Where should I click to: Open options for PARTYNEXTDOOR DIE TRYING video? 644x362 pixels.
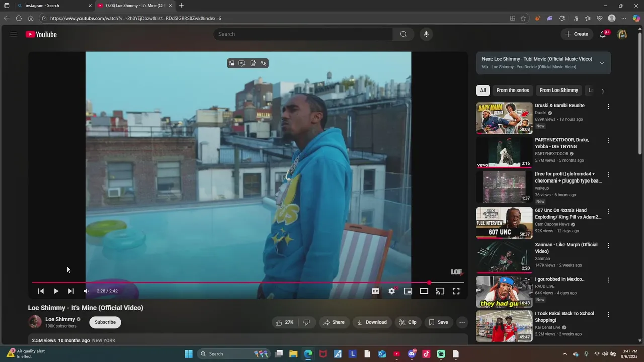(608, 141)
